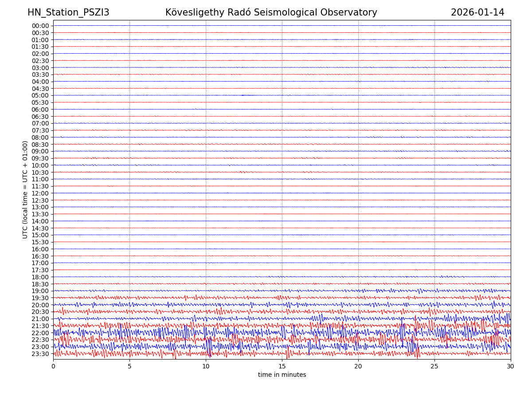Click the vertical UTC local time axis label
Screen dimensions: 532x399
coord(25,189)
